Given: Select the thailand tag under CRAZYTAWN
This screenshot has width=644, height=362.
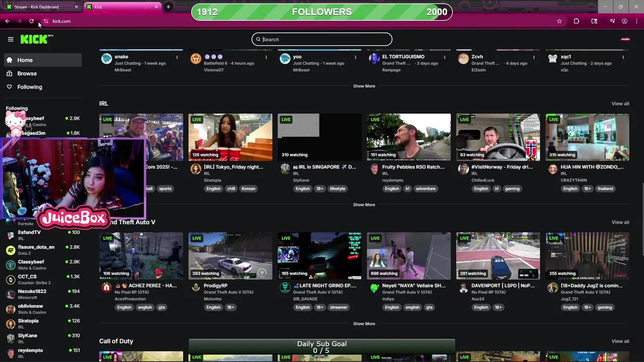Looking at the screenshot, I should click(605, 189).
